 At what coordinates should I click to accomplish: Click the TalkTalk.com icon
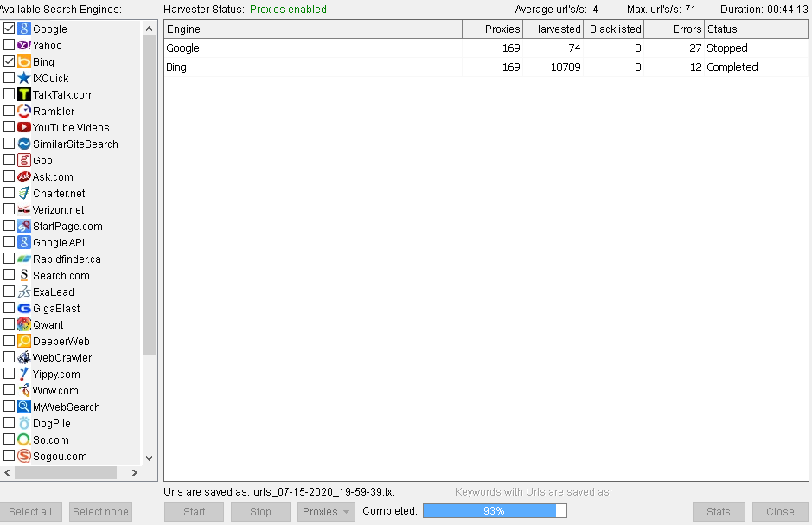[x=24, y=94]
